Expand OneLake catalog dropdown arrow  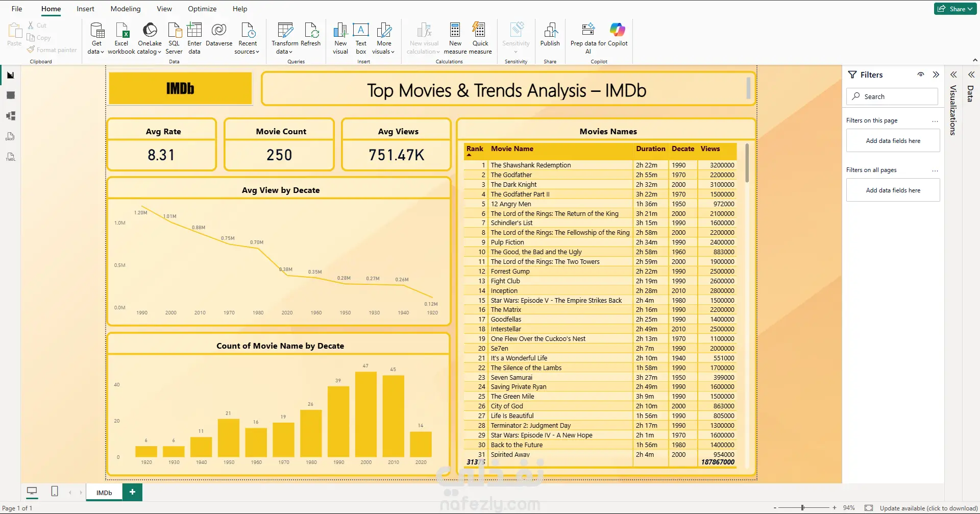click(159, 52)
